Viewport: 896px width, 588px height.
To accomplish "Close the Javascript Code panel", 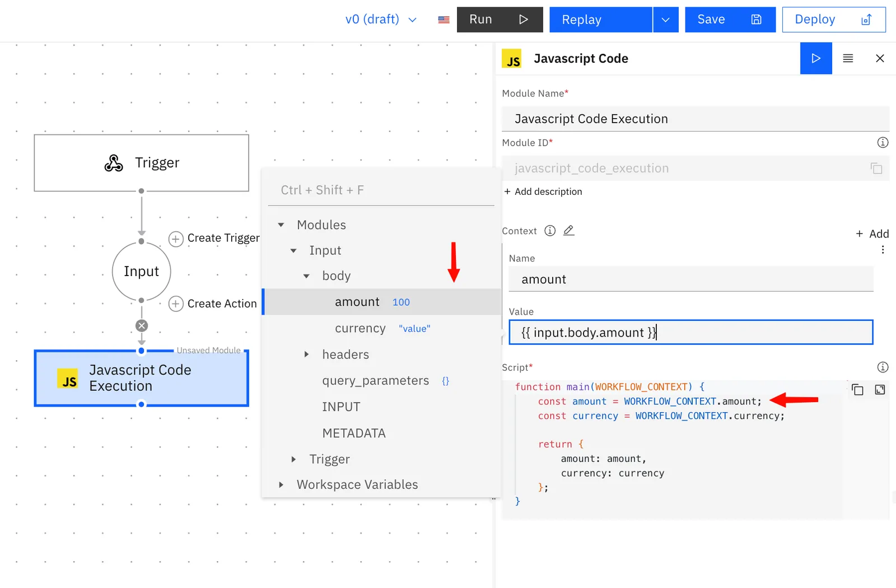I will 880,58.
